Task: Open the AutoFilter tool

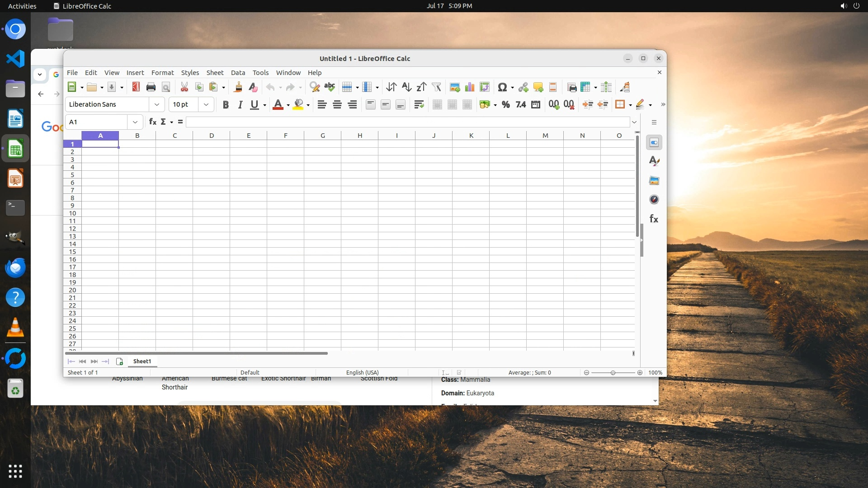Action: (x=436, y=87)
